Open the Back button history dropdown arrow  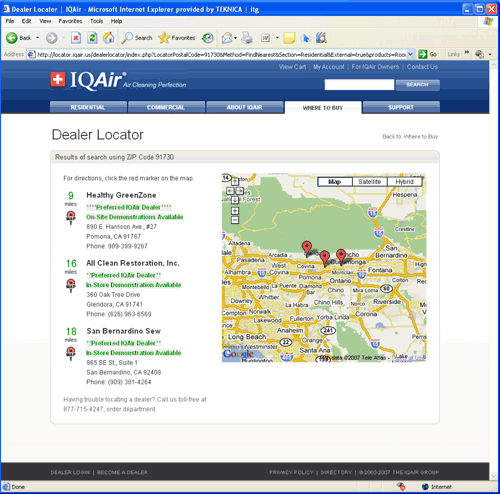(37, 38)
